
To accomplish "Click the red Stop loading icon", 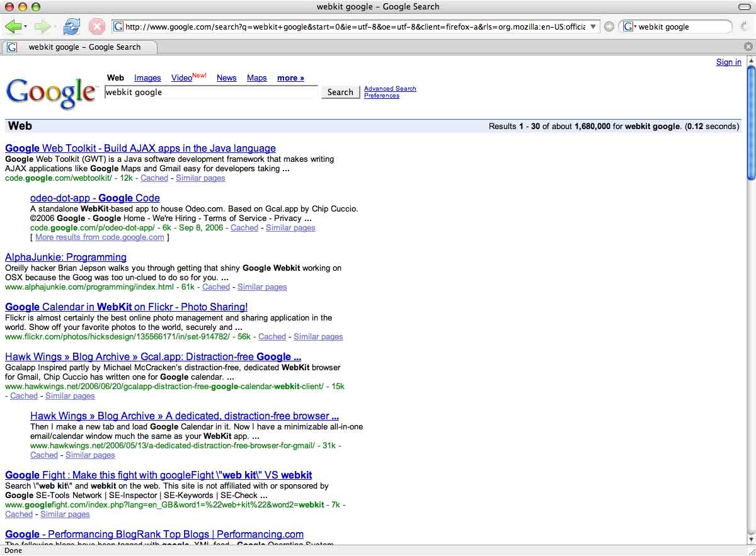I will 96,26.
